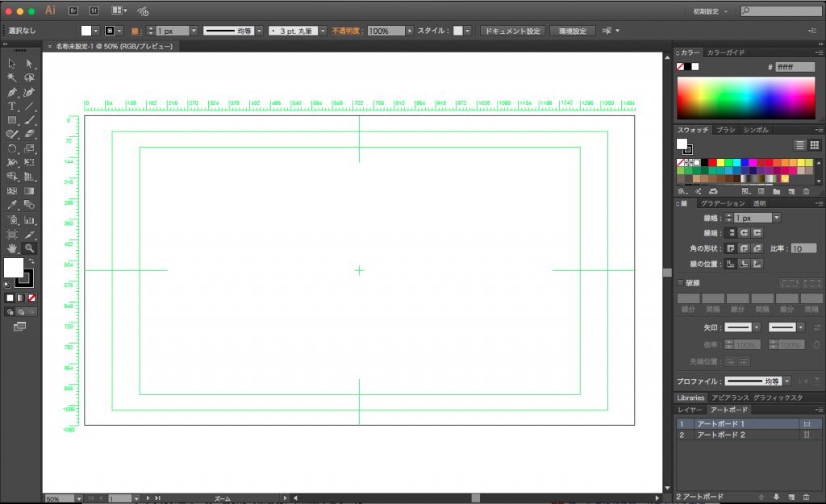
Task: Choose the yellow swatch in スウォッチ
Action: point(720,163)
